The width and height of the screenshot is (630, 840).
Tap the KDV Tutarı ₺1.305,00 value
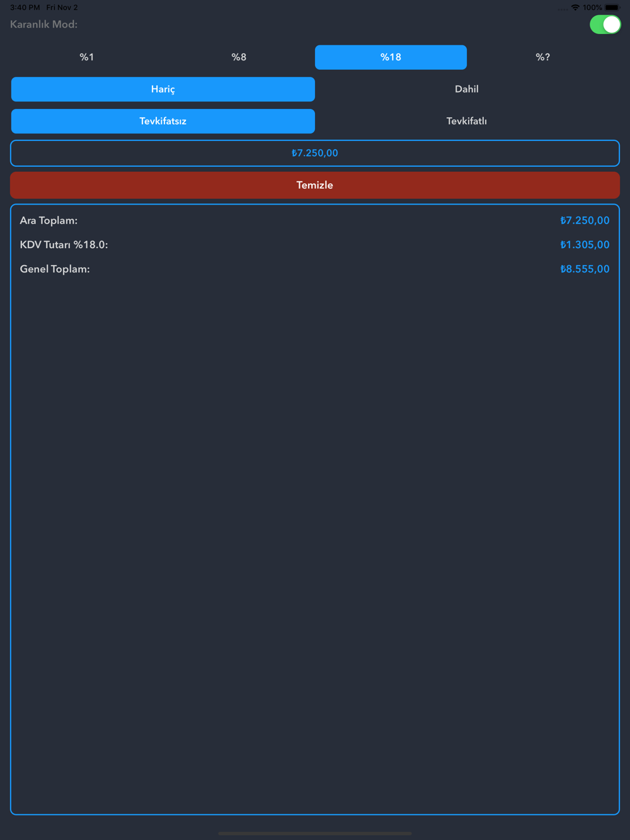tap(585, 245)
